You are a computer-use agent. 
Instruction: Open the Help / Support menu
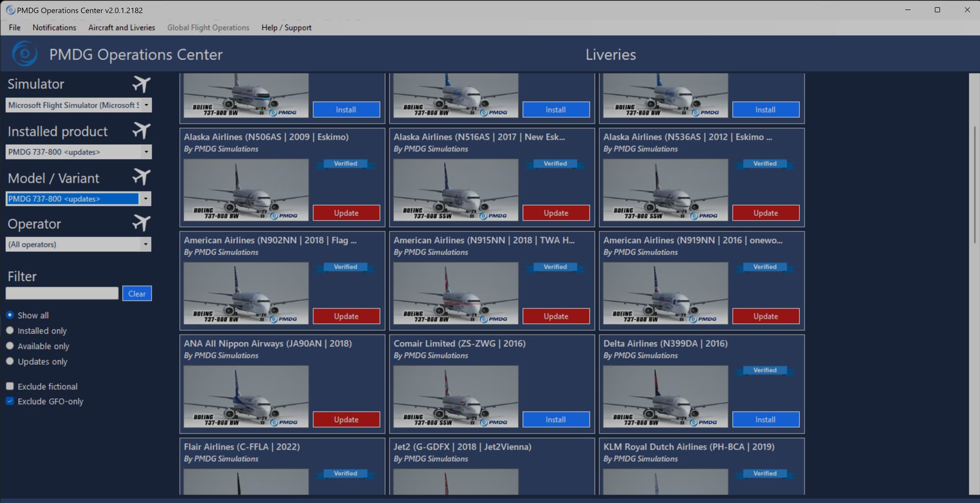coord(286,28)
